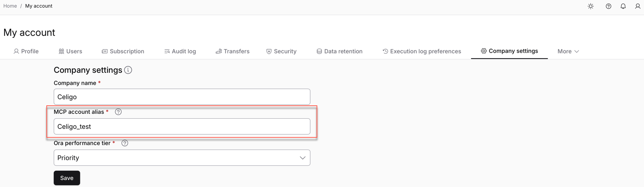
Task: Open the Audit log tab
Action: click(x=180, y=51)
